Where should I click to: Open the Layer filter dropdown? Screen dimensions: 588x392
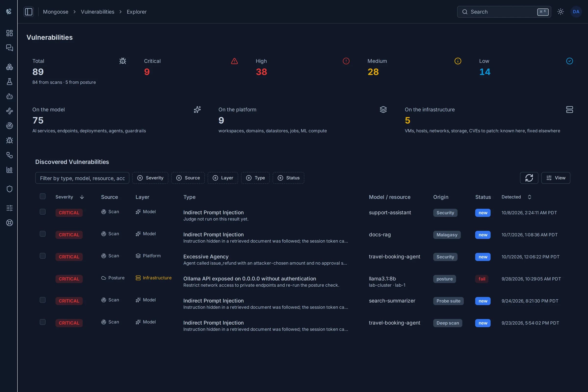[223, 178]
